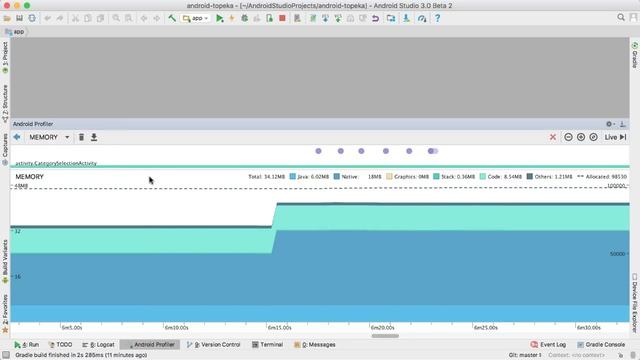
Task: Click the Paste icon in toolbar
Action: pyautogui.click(x=100, y=18)
